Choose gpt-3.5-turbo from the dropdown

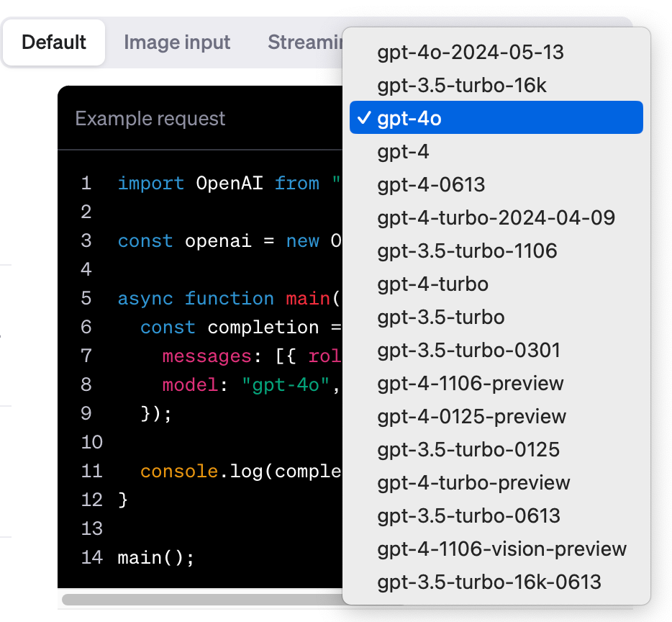[439, 317]
